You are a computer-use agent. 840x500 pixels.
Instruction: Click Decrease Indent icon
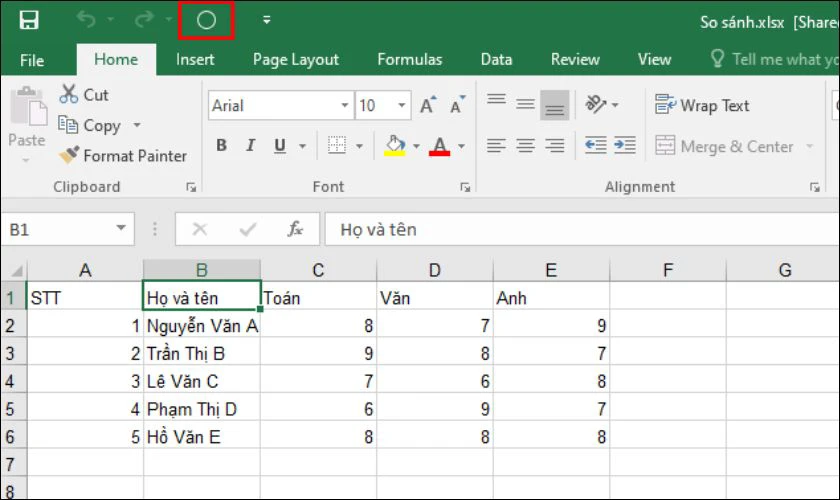pyautogui.click(x=596, y=145)
